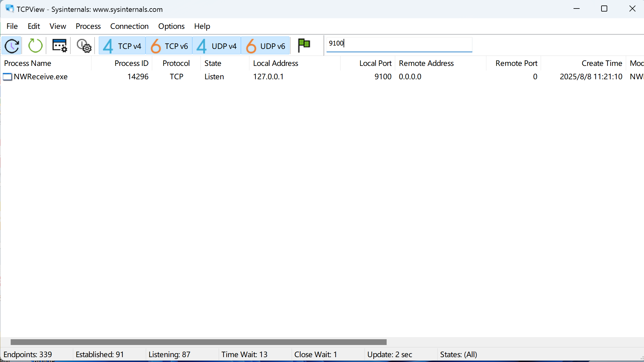The width and height of the screenshot is (644, 362).
Task: Open the Connection menu
Action: click(129, 26)
